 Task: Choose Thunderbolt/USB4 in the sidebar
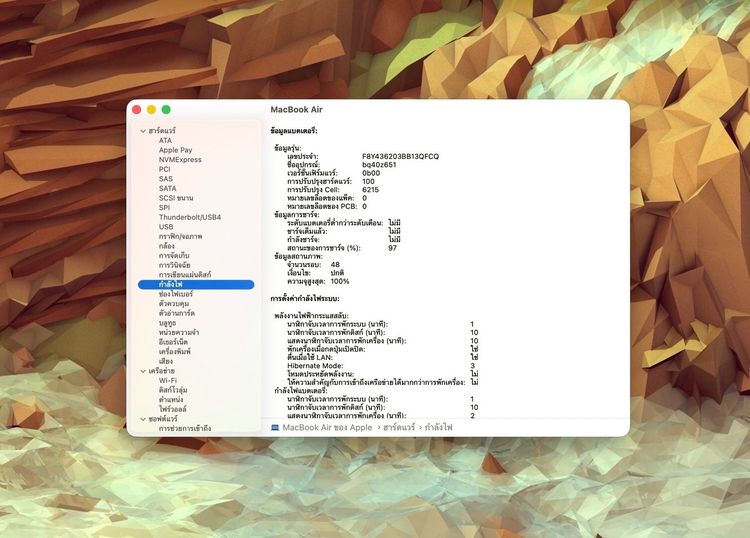click(x=189, y=217)
